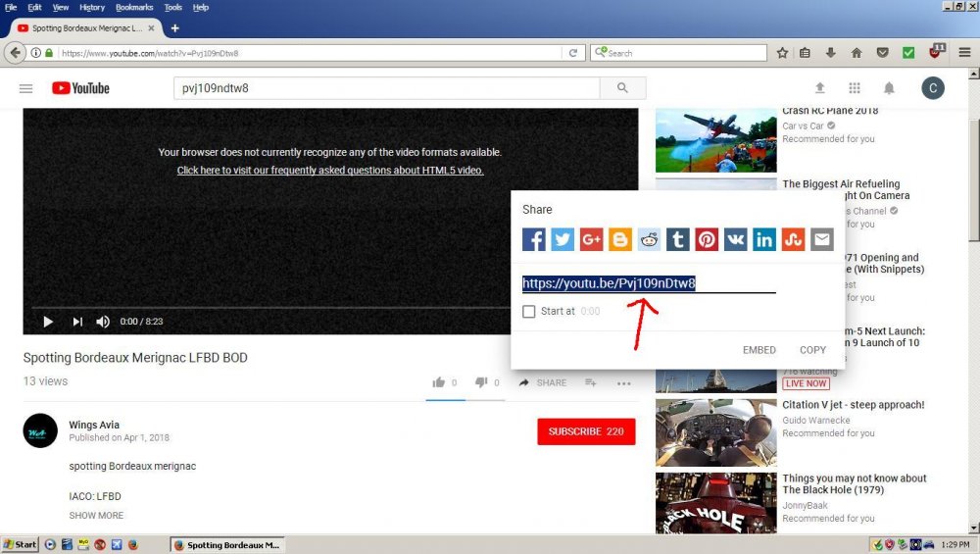980x554 pixels.
Task: Skip to next video
Action: 76,322
